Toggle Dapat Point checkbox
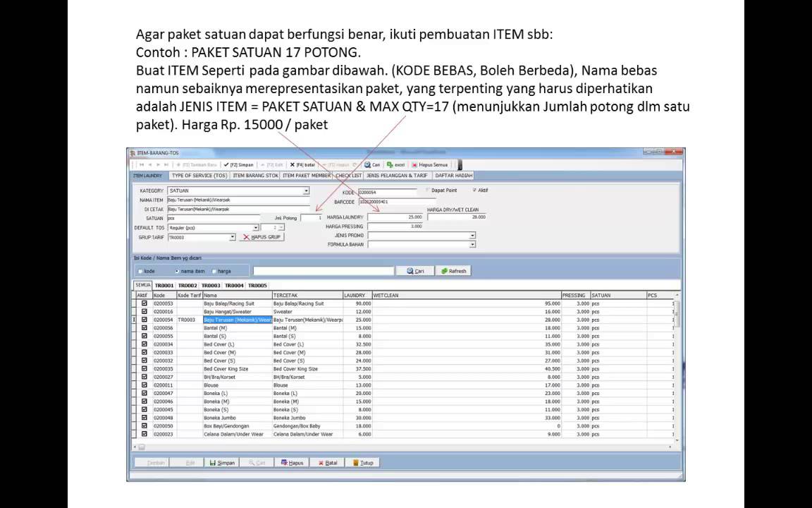The image size is (812, 508). click(428, 190)
